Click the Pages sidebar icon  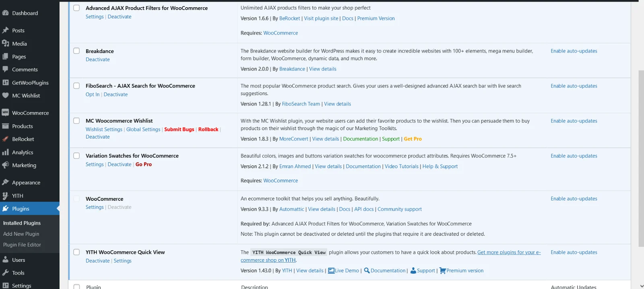click(x=5, y=56)
